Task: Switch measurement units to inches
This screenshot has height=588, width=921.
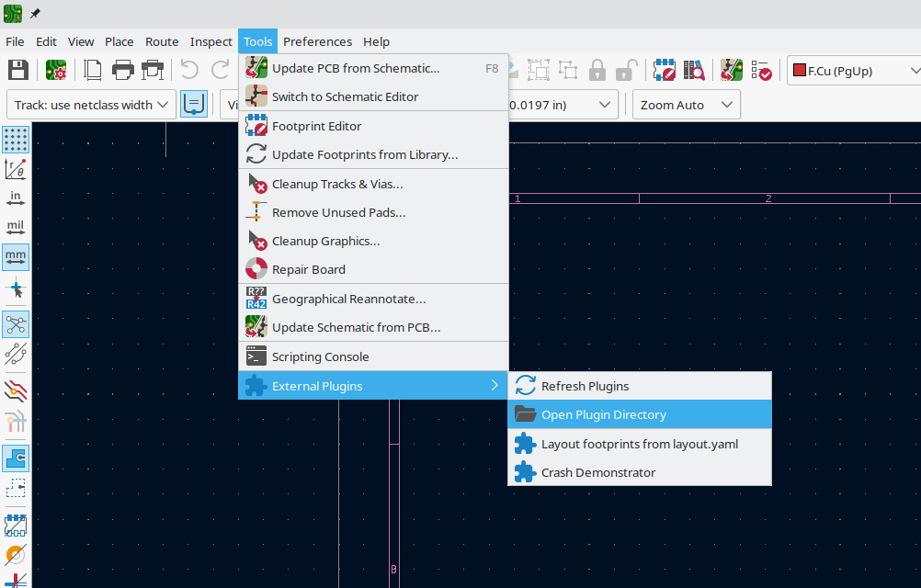Action: pyautogui.click(x=16, y=197)
